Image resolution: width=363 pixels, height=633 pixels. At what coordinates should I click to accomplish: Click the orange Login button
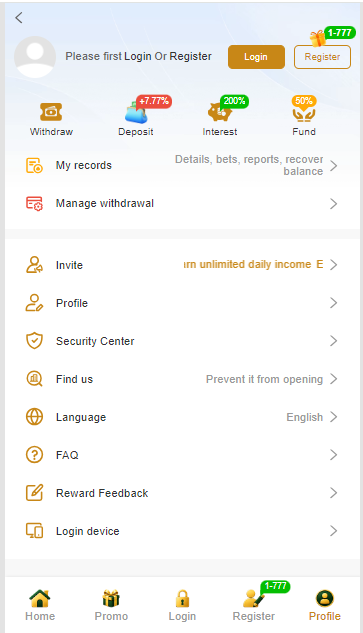pos(256,57)
